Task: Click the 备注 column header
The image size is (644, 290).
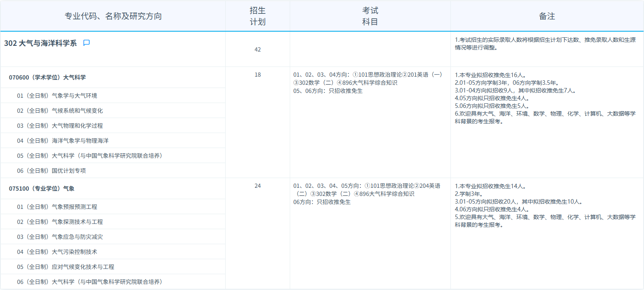Action: pyautogui.click(x=547, y=16)
